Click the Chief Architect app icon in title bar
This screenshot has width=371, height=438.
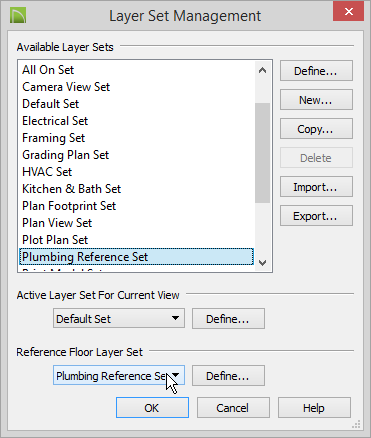[x=18, y=16]
